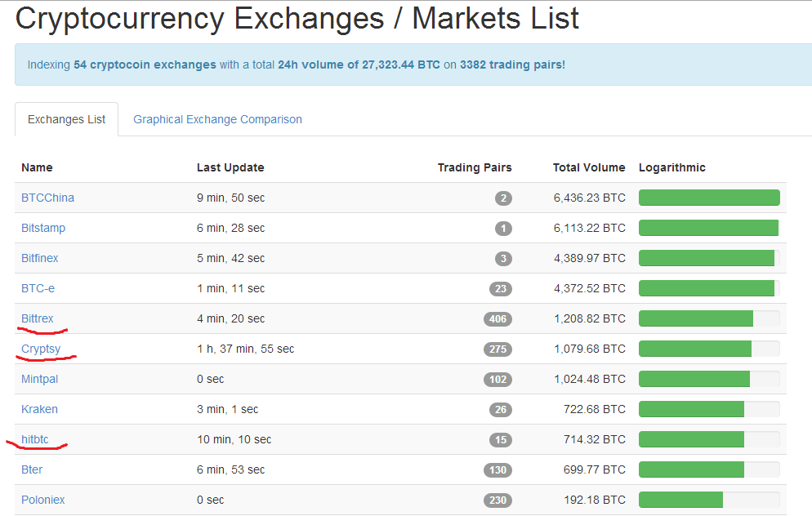Switch to Graphical Exchange Comparison tab
This screenshot has height=516, width=812.
point(217,119)
